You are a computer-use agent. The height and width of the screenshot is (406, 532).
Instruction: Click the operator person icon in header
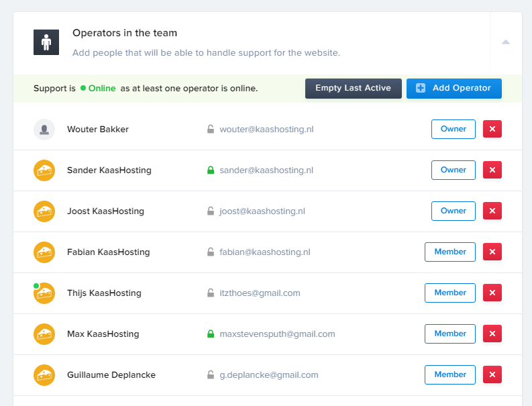point(46,42)
